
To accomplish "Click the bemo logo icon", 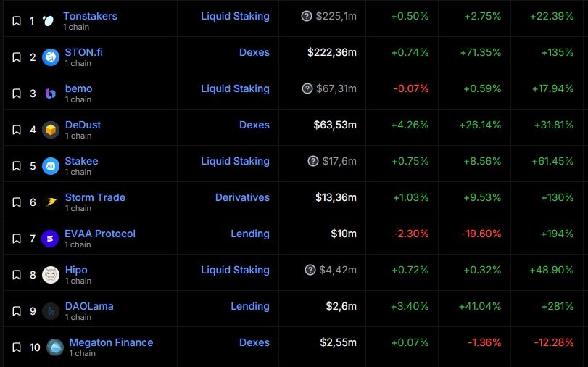I will click(x=51, y=94).
